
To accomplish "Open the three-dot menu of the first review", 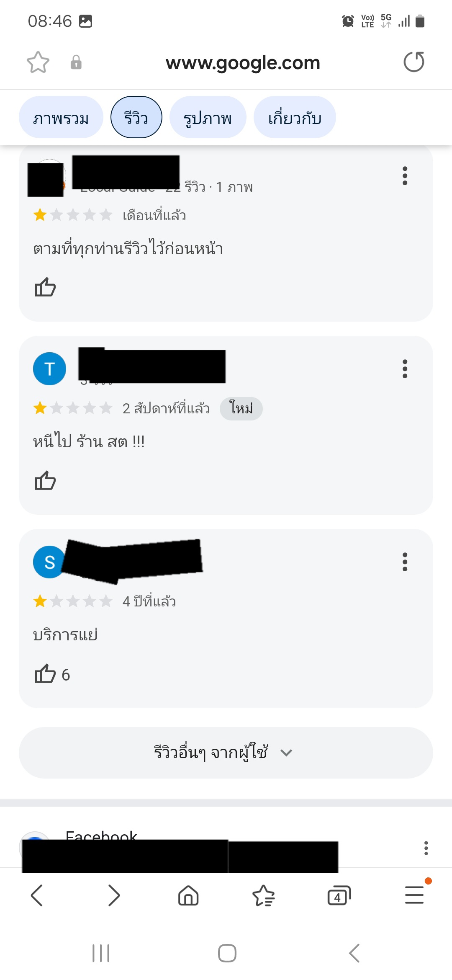I will 405,176.
